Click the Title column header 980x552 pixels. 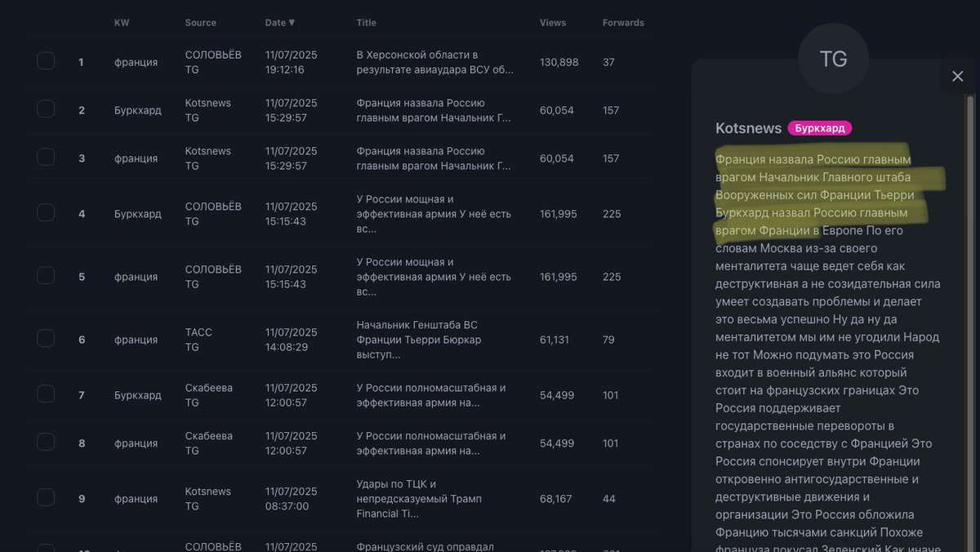[x=367, y=23]
